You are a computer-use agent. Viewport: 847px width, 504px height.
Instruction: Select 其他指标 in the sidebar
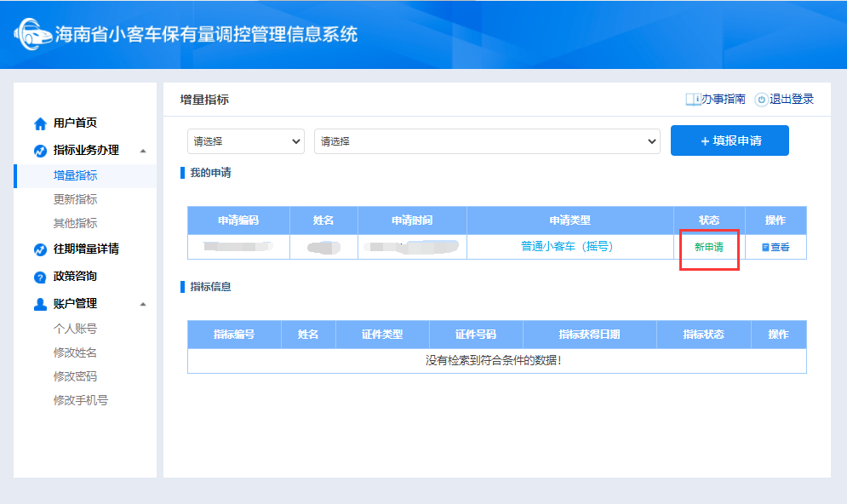[x=75, y=223]
